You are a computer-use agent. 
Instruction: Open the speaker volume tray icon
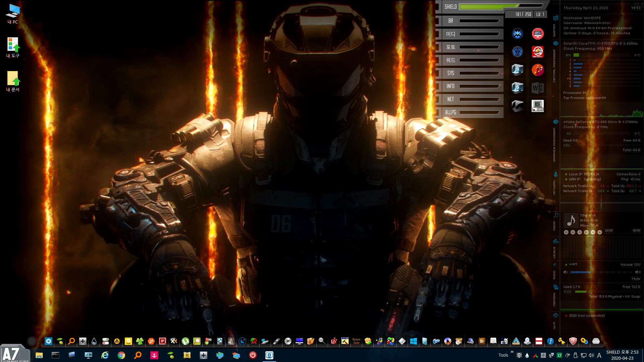click(591, 355)
